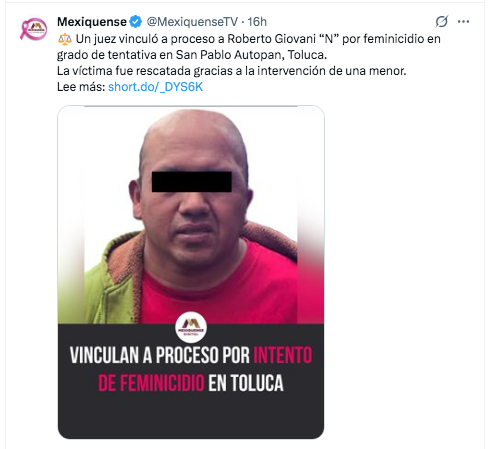Viewport: 492px width, 449px height.
Task: Click the Mexiquense Digital logo in image
Action: pyautogui.click(x=191, y=327)
